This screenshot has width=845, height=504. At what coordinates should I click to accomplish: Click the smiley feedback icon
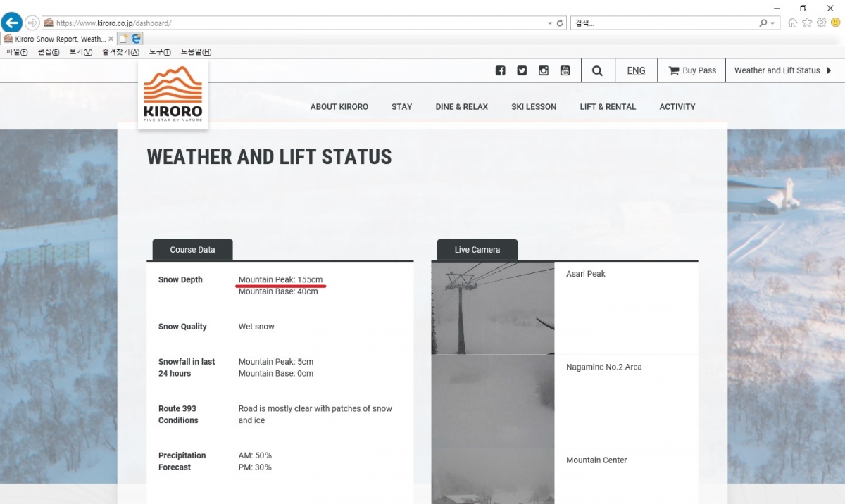[835, 23]
